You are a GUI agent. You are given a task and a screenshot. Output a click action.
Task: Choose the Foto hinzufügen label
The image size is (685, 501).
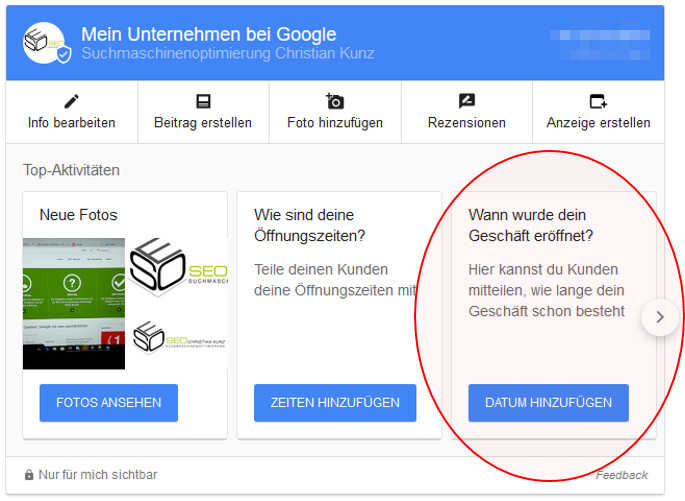[x=335, y=123]
